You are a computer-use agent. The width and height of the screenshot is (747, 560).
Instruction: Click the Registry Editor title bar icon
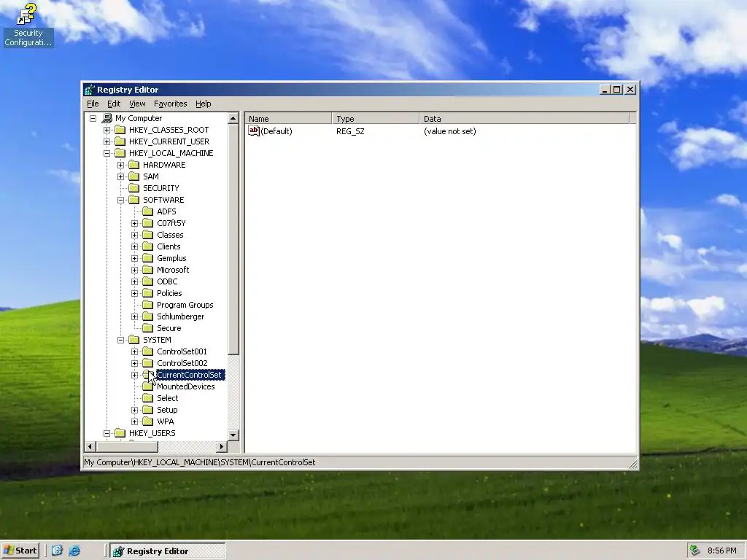90,90
